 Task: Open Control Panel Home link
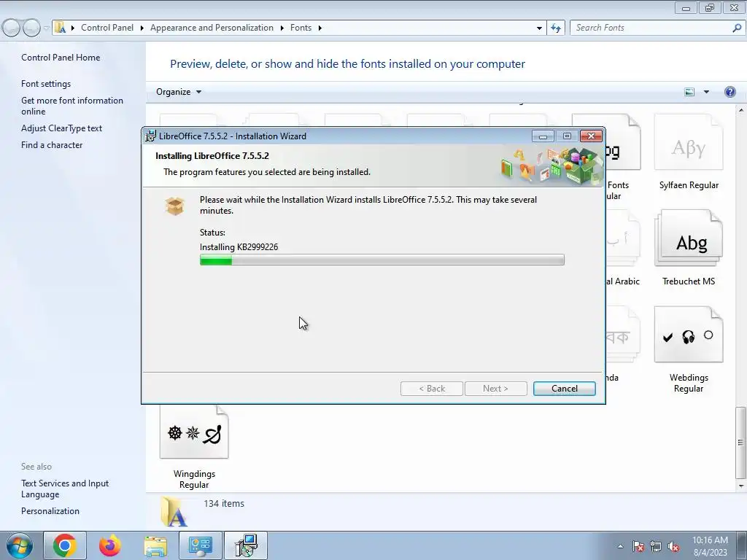tap(61, 57)
